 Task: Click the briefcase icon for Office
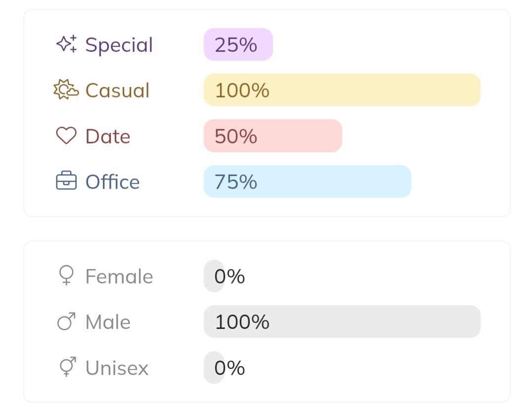[x=66, y=181]
